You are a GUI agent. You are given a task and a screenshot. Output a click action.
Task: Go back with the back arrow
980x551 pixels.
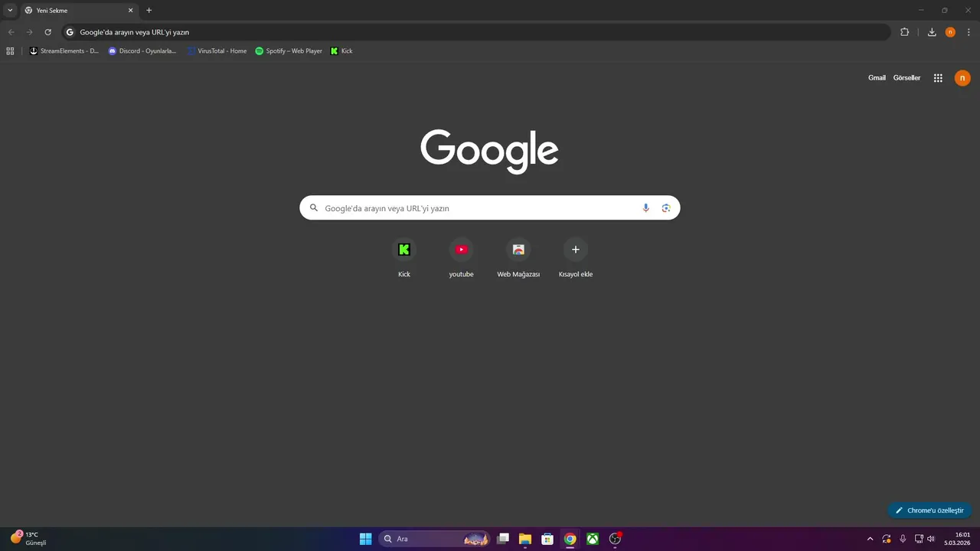[x=11, y=32]
